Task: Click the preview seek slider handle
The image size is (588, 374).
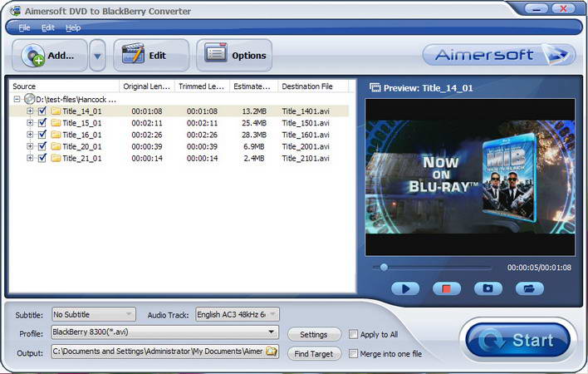Action: pyautogui.click(x=384, y=268)
